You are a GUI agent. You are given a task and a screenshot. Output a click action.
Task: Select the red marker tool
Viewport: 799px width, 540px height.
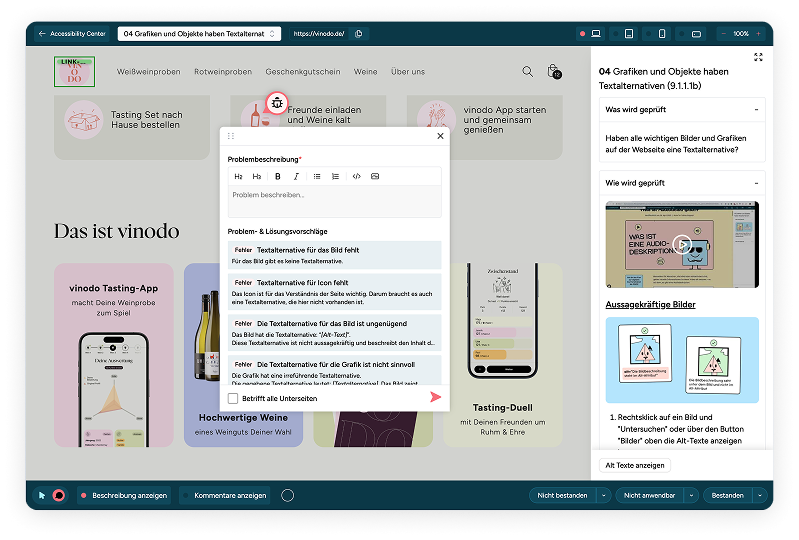click(x=59, y=495)
